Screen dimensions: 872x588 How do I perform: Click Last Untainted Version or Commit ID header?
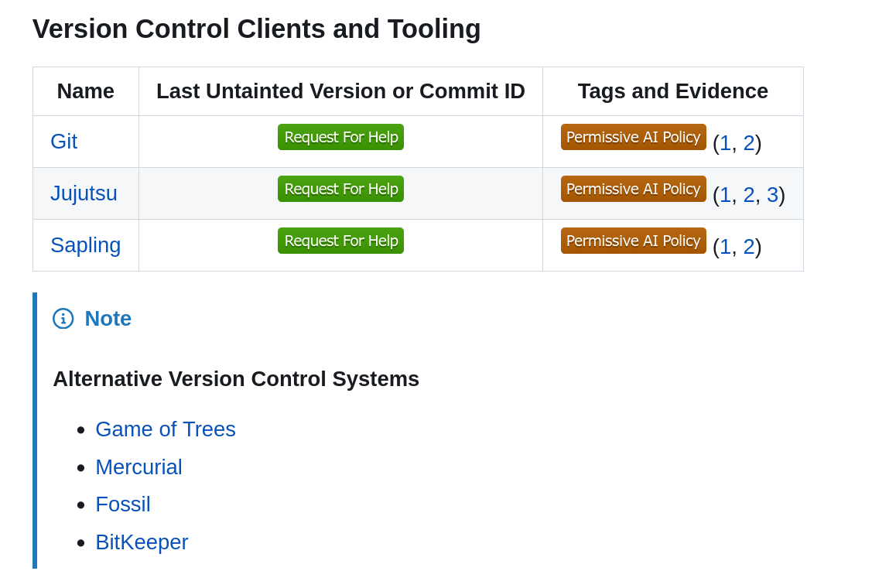tap(340, 91)
